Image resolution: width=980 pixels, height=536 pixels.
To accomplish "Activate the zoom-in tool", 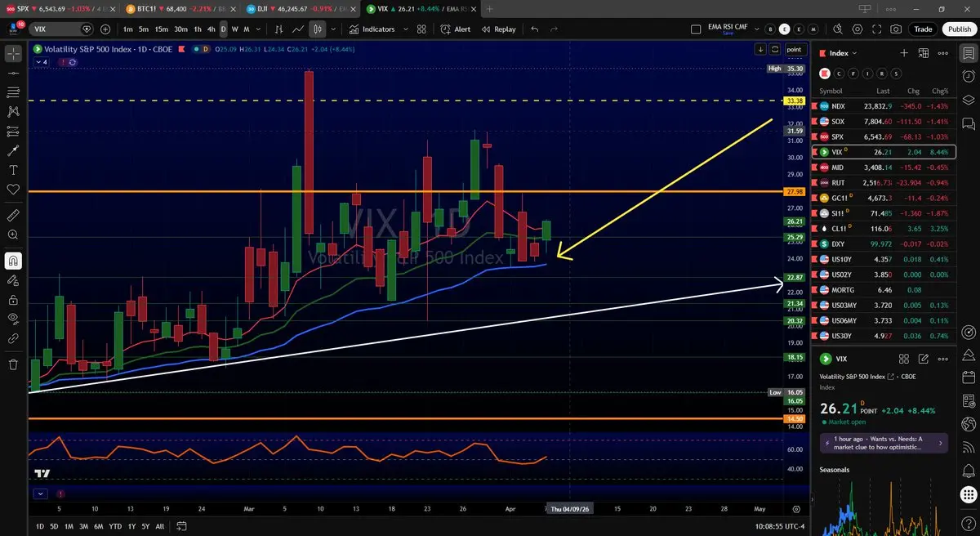I will (x=13, y=235).
